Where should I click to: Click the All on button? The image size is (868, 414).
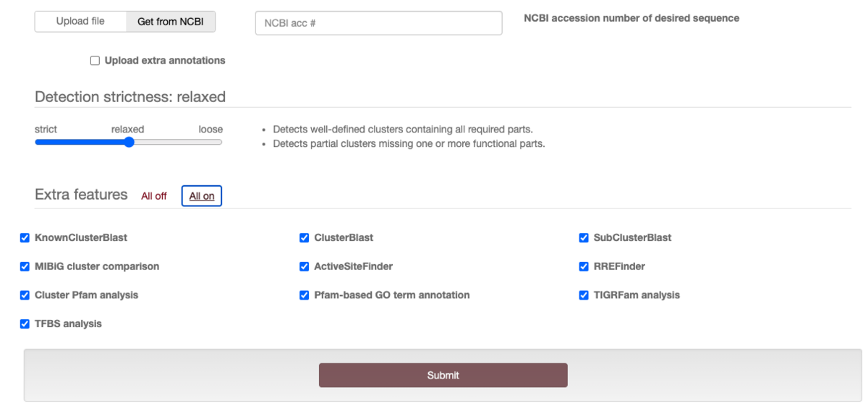click(202, 196)
